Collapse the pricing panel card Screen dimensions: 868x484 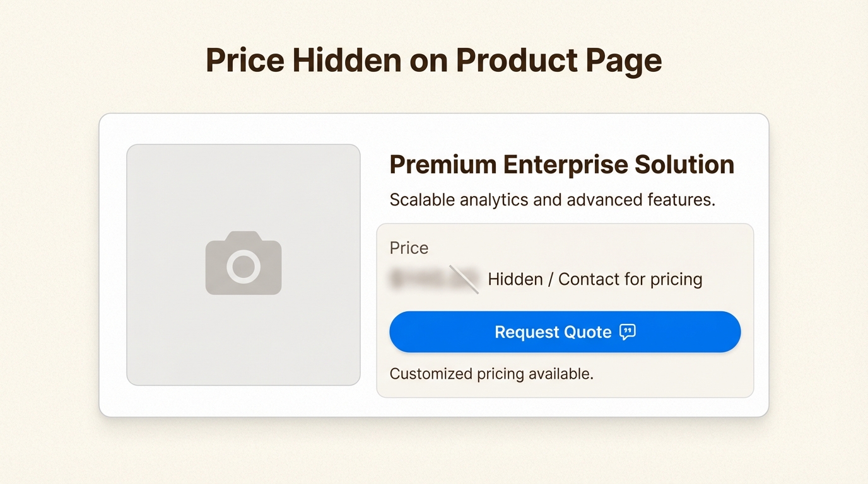(x=565, y=309)
